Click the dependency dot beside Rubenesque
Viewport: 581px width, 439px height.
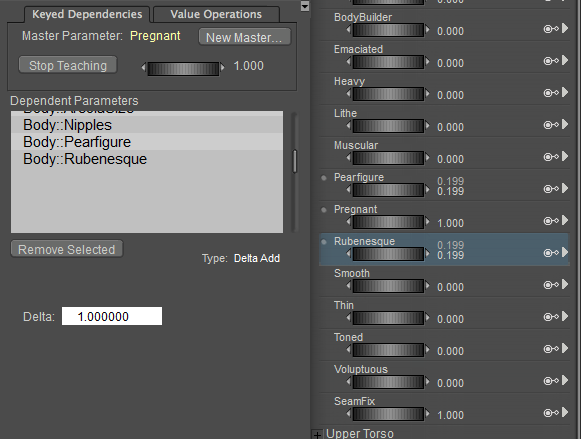(324, 242)
